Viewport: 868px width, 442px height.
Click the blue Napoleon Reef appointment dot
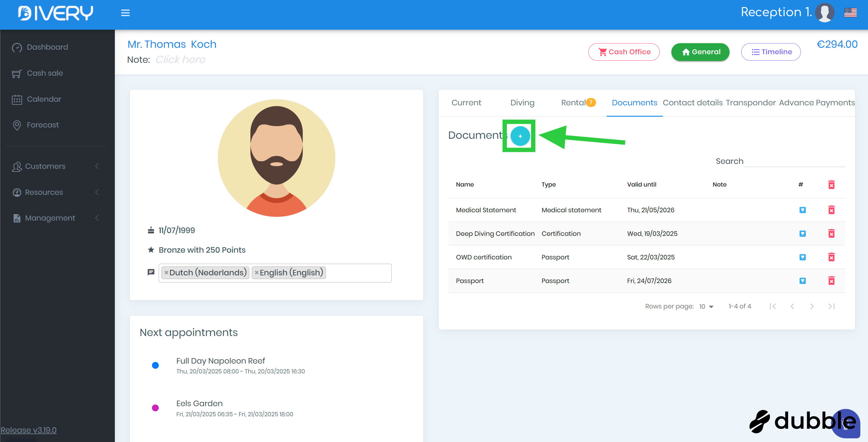pos(155,365)
